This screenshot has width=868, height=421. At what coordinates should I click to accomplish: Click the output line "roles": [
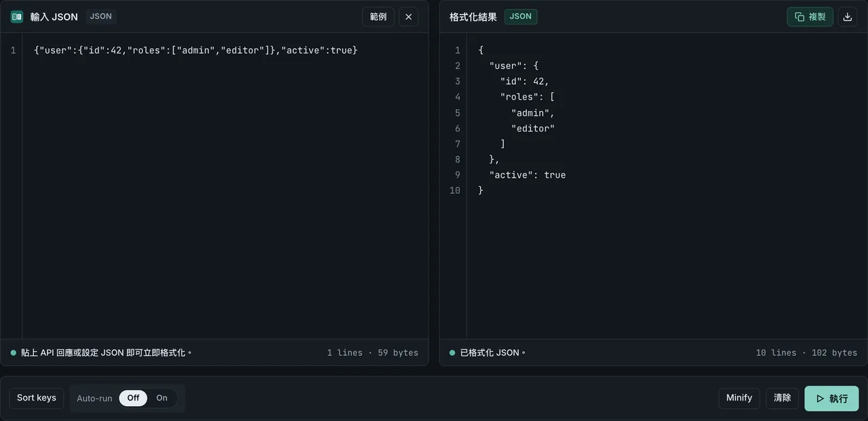pyautogui.click(x=527, y=97)
